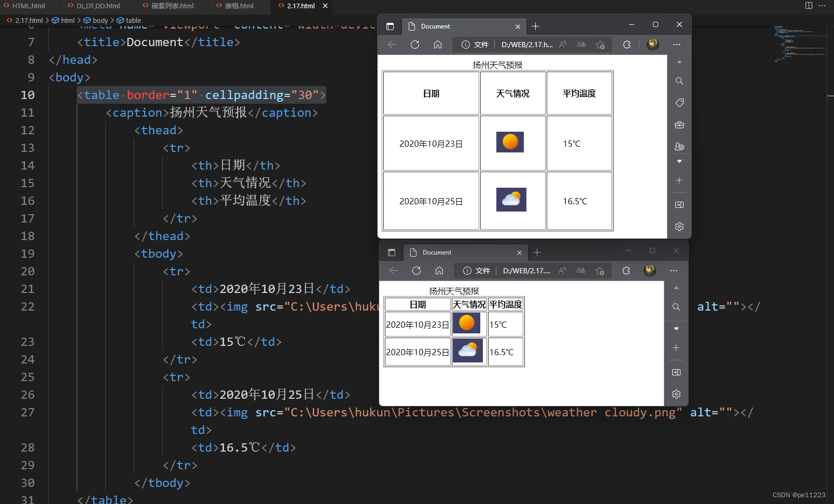
Task: Open shopping tag icon in upper browser sidebar
Action: tap(679, 103)
